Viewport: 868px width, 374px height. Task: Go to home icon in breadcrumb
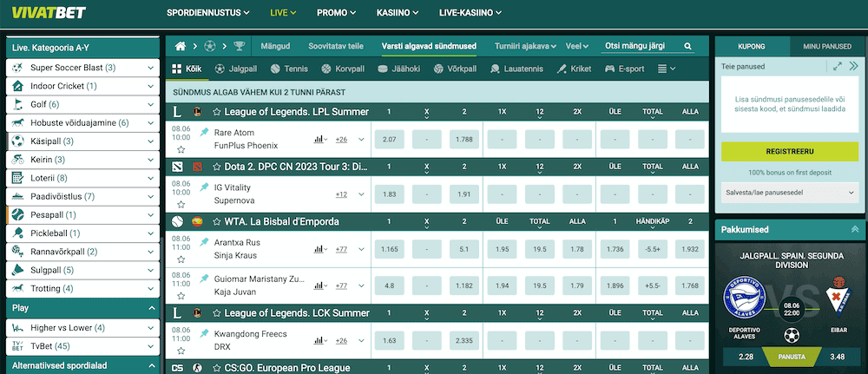[x=181, y=47]
